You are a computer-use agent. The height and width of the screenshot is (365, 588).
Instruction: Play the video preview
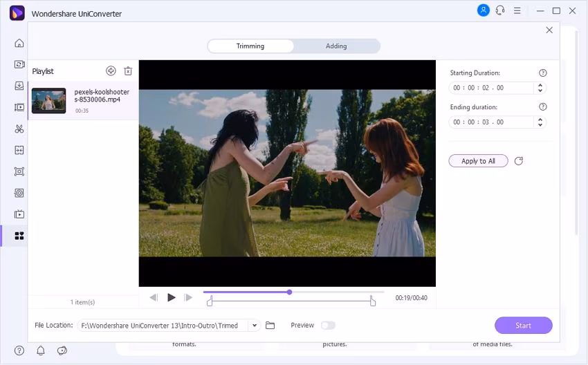[172, 297]
